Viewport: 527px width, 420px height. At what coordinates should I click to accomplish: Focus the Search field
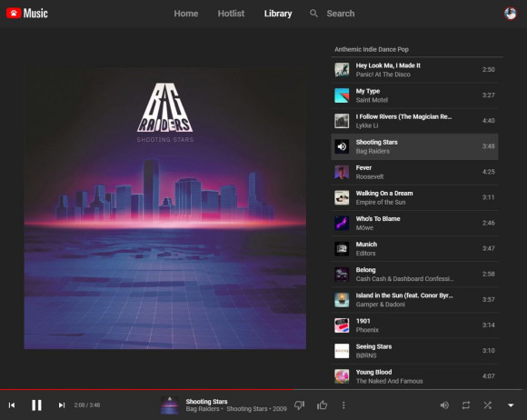pos(341,14)
